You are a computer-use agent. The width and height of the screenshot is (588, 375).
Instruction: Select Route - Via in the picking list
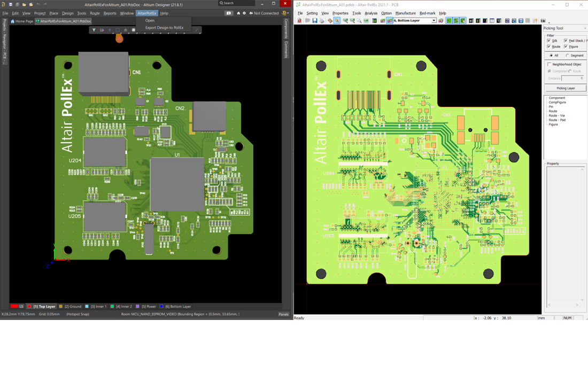(x=556, y=116)
